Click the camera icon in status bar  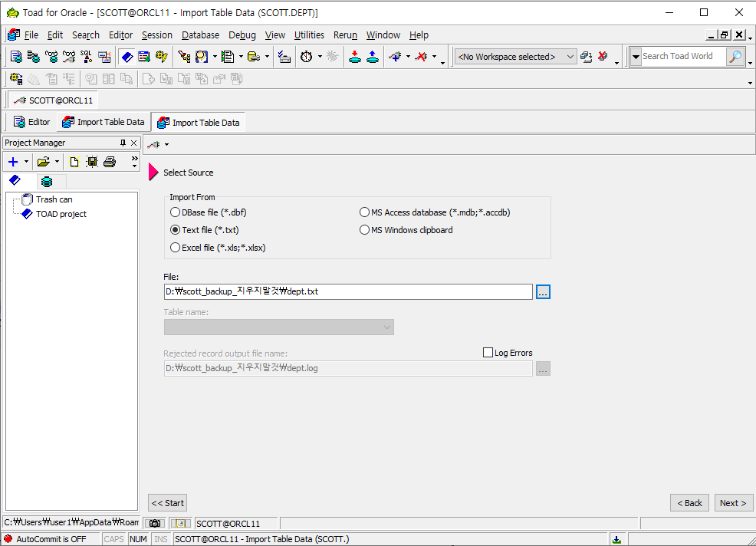(155, 523)
